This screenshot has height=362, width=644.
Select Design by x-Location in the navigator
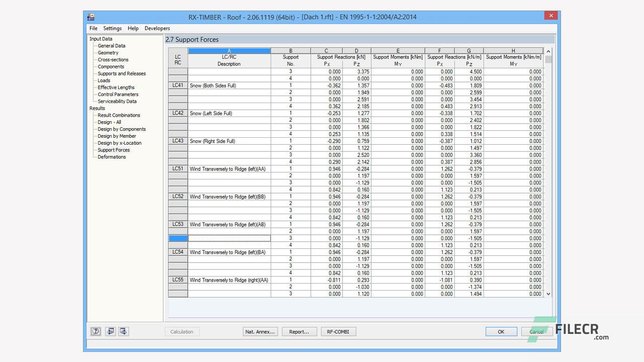pyautogui.click(x=119, y=143)
